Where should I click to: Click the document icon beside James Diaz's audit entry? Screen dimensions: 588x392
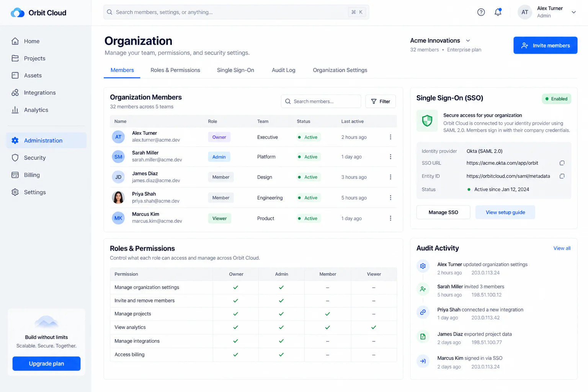[x=423, y=336]
